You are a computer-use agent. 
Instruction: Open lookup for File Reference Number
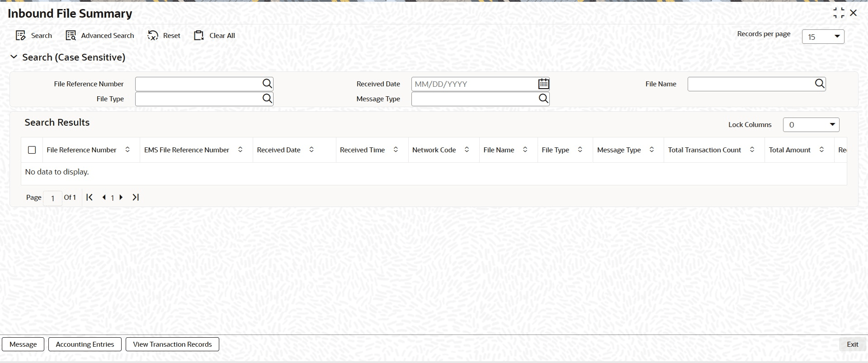coord(267,84)
